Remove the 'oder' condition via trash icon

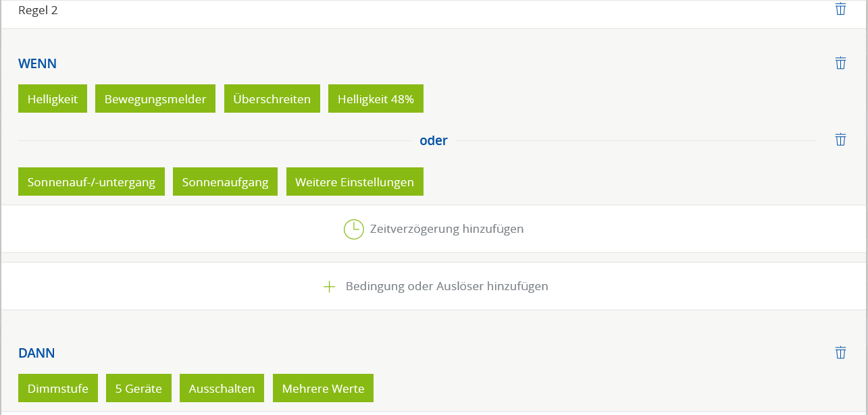tap(840, 140)
